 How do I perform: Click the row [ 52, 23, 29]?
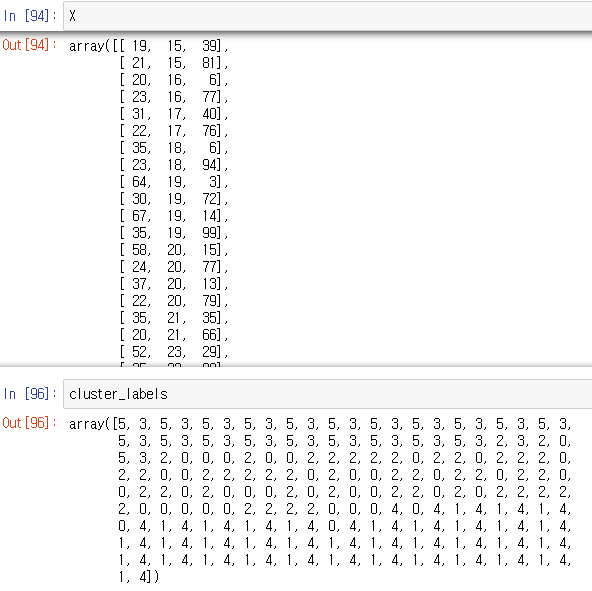tap(174, 352)
